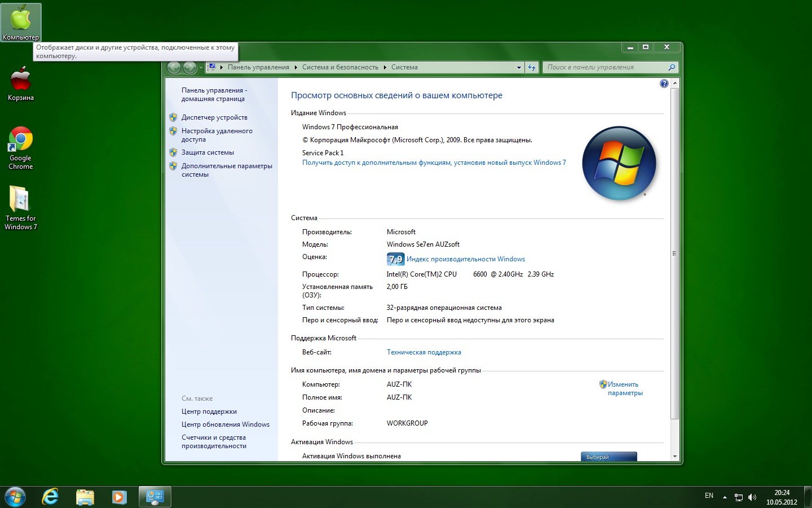Launch Internet Explorer from taskbar
This screenshot has width=812, height=508.
51,497
